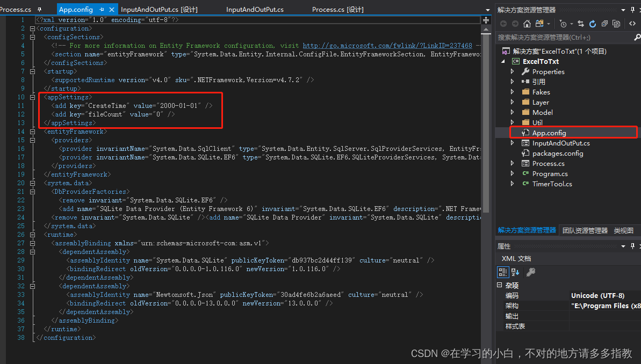Expand the Model folder in Solution Explorer
The height and width of the screenshot is (364, 641).
point(512,112)
